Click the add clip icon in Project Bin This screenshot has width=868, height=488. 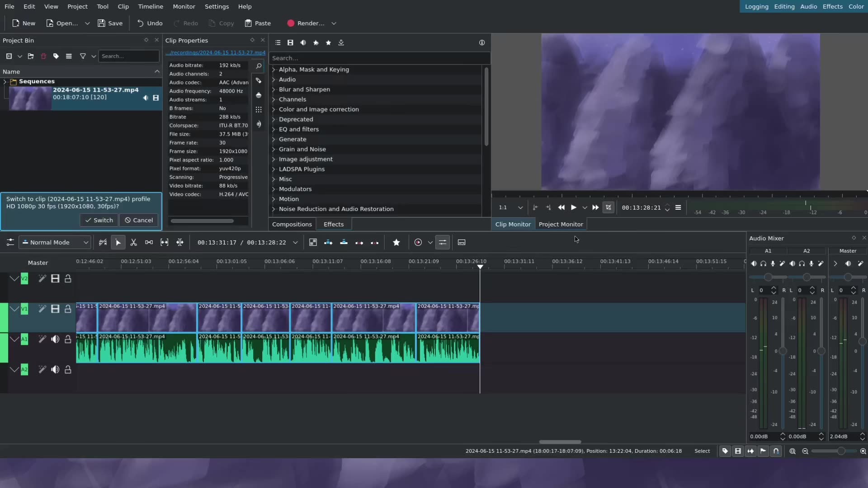pos(9,56)
